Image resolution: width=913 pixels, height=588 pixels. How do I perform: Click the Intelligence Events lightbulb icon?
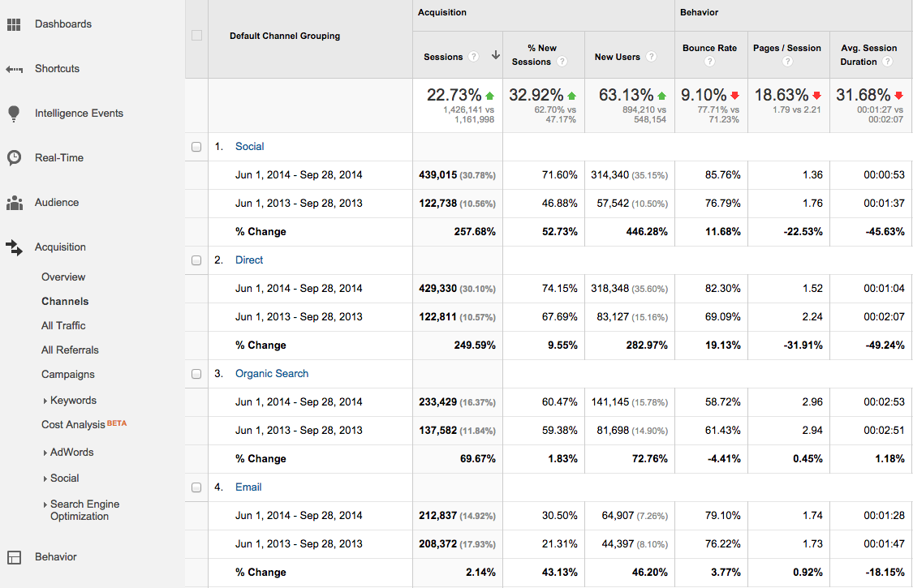coord(13,114)
